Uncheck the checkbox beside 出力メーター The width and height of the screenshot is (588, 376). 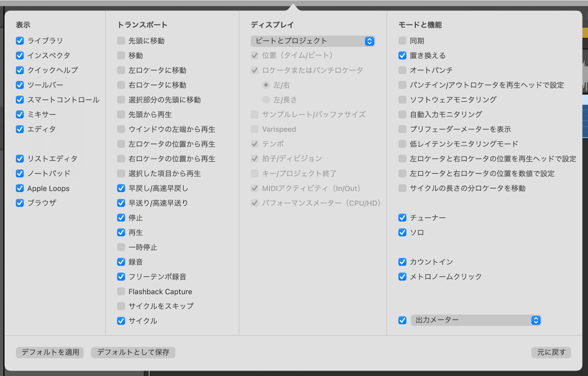coord(403,320)
